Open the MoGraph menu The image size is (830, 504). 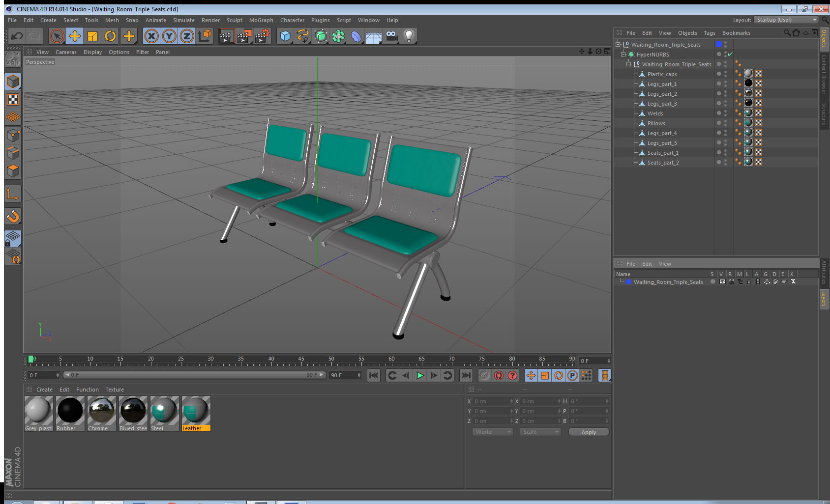(x=261, y=20)
